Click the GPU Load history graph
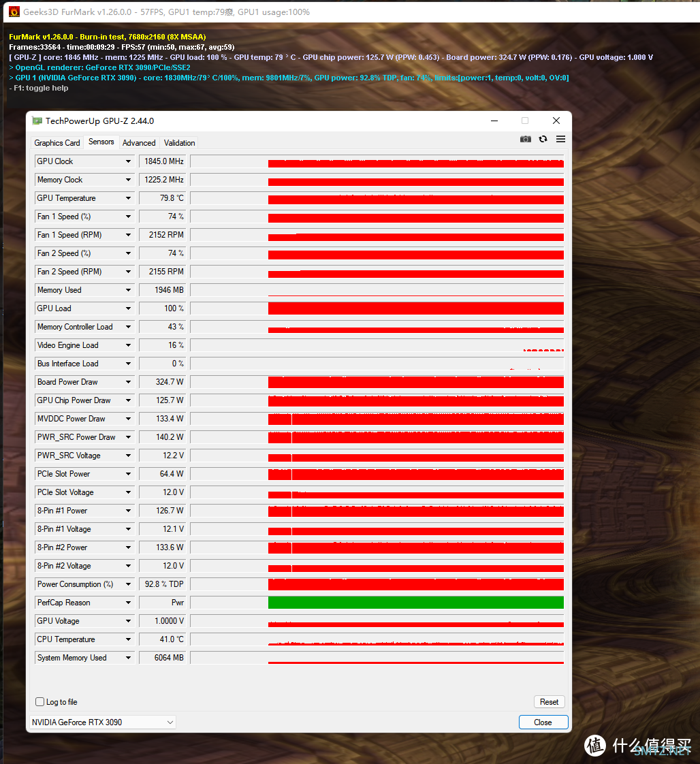Viewport: 700px width, 764px height. point(377,308)
